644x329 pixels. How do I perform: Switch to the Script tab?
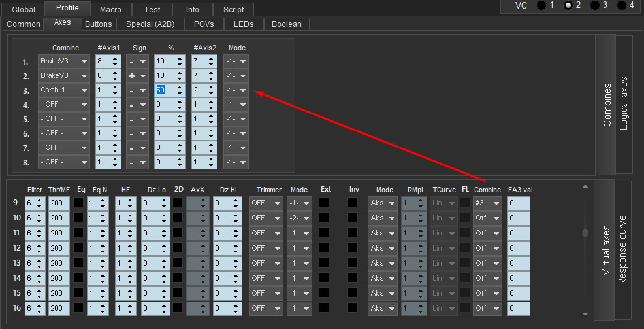(x=233, y=9)
